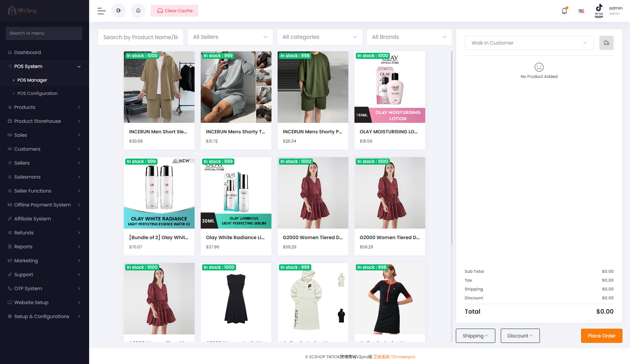Click the Customers people icon

point(10,149)
